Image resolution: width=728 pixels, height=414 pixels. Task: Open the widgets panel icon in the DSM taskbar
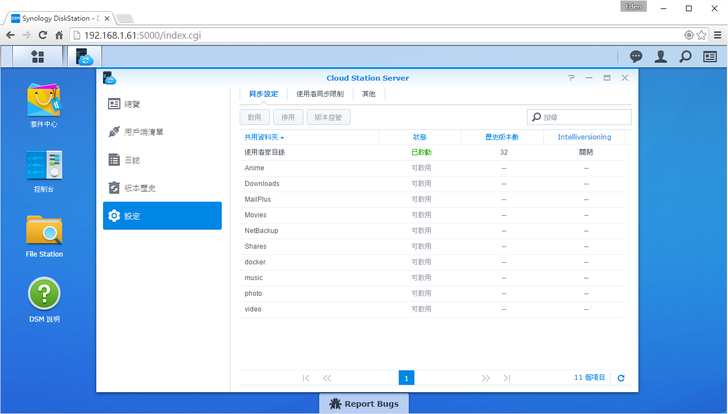click(x=709, y=57)
